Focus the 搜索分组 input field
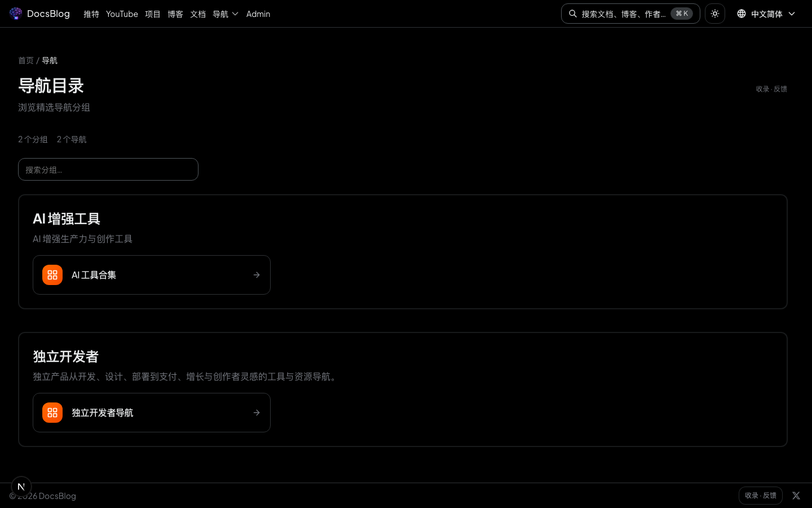Image resolution: width=812 pixels, height=508 pixels. pos(108,169)
